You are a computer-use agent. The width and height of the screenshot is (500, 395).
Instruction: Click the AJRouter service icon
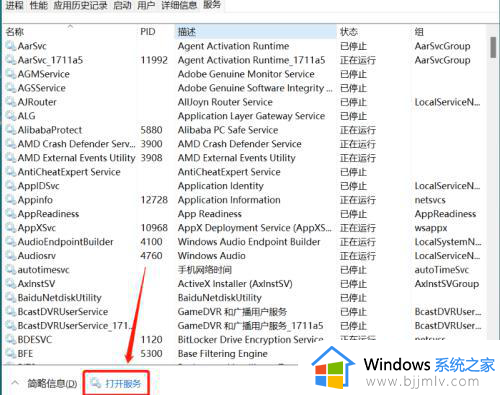[x=11, y=102]
